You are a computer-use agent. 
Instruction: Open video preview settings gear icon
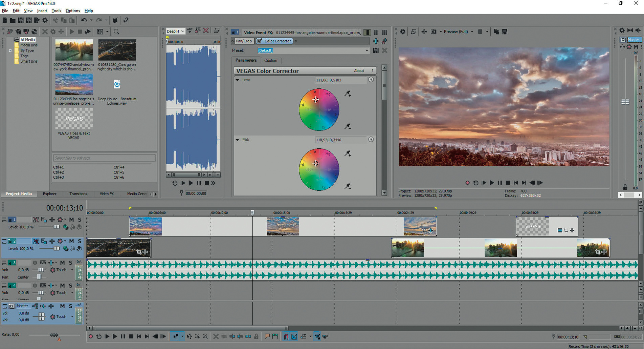(x=403, y=32)
